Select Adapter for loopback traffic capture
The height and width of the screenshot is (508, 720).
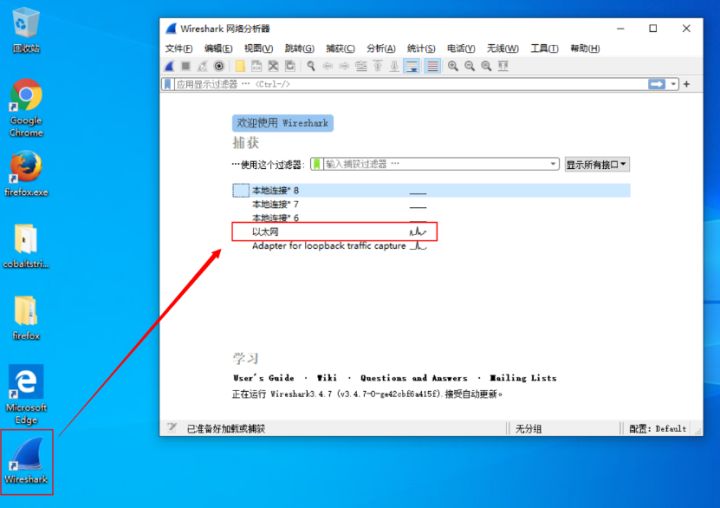[x=431, y=246]
